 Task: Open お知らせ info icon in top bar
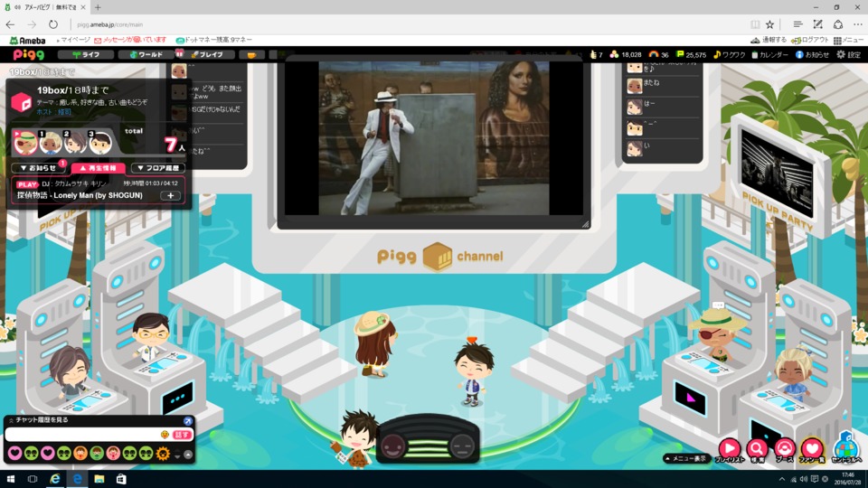[x=812, y=55]
